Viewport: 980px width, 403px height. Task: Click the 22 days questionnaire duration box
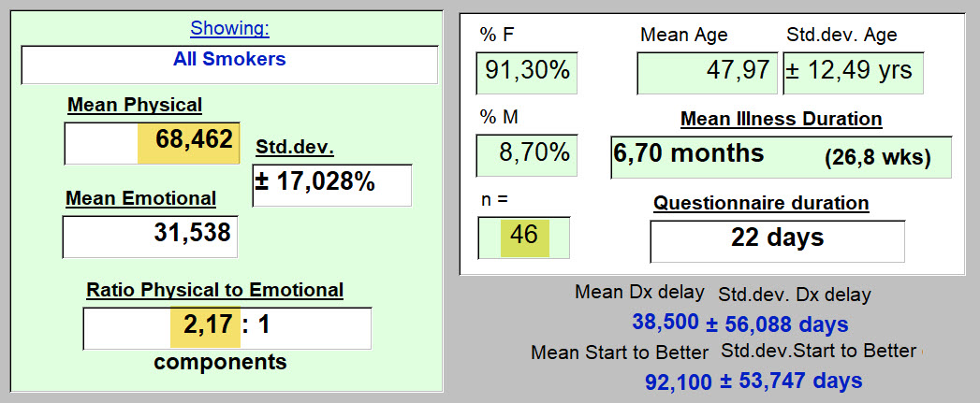[x=778, y=241]
